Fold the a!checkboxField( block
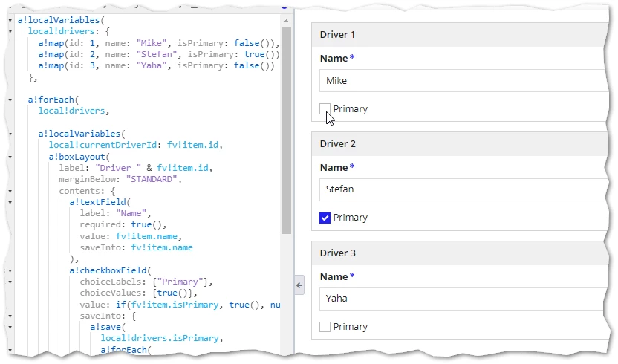The image size is (618, 364). pyautogui.click(x=10, y=271)
